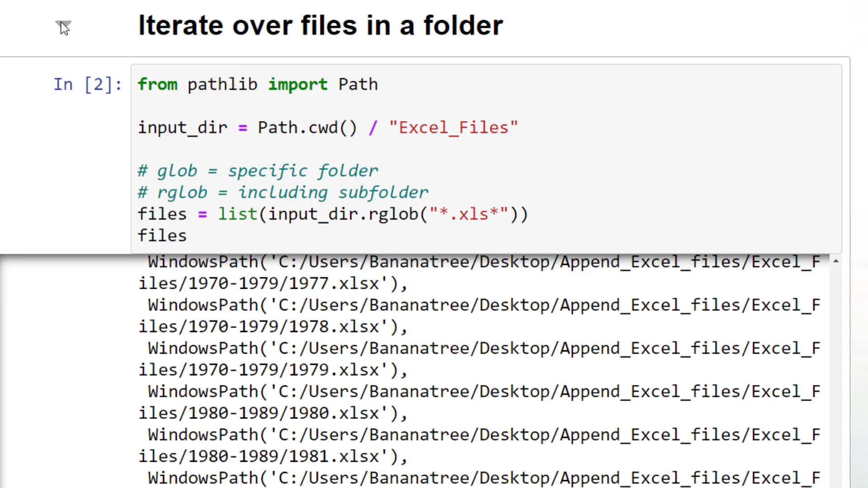Click the string literal 'Excel_Files'
Viewport: 868px width, 488px height.
453,127
